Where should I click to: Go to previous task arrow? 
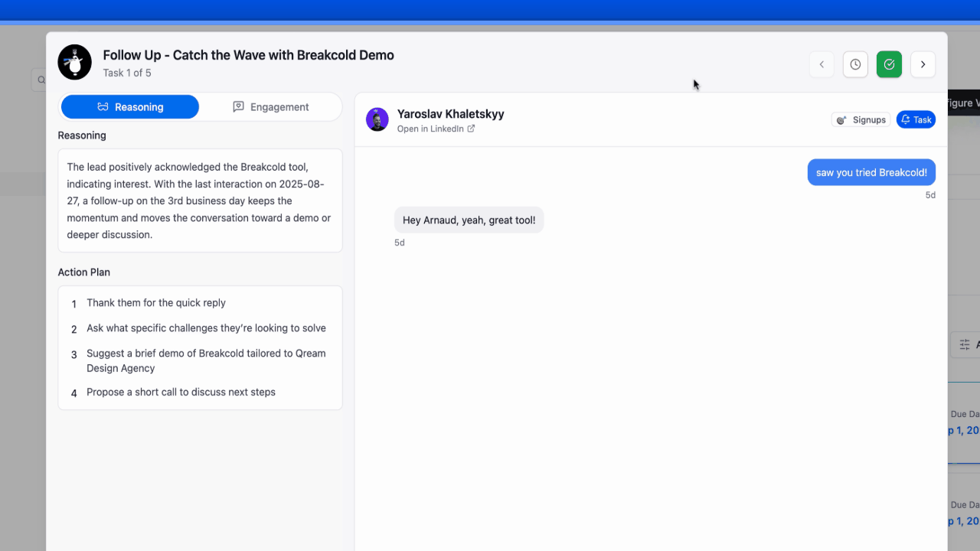[x=822, y=64]
